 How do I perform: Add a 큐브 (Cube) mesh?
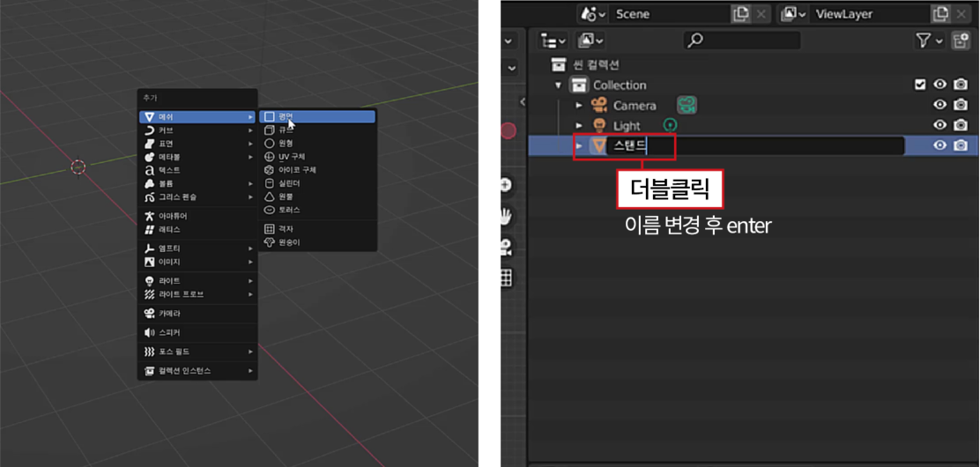point(317,130)
